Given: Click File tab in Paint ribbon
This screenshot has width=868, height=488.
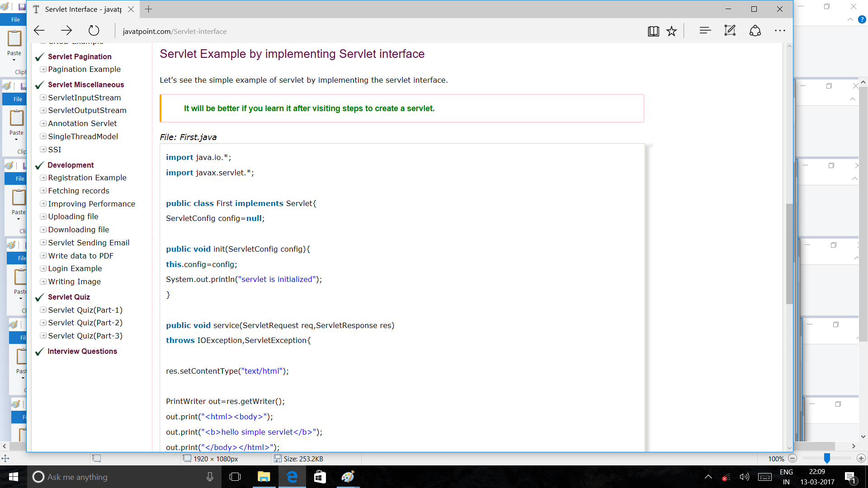Looking at the screenshot, I should coord(15,19).
